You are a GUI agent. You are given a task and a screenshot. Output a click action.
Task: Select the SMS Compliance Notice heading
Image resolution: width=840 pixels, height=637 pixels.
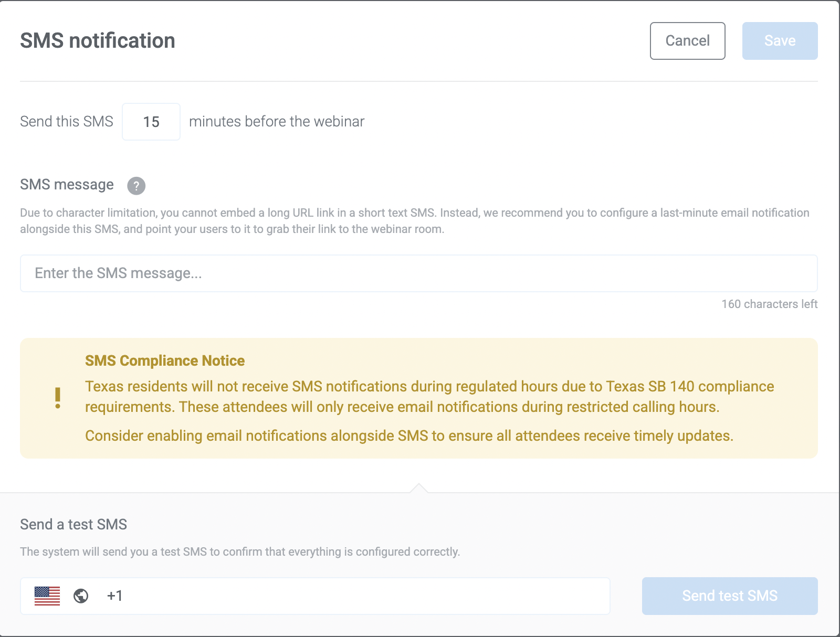[165, 360]
